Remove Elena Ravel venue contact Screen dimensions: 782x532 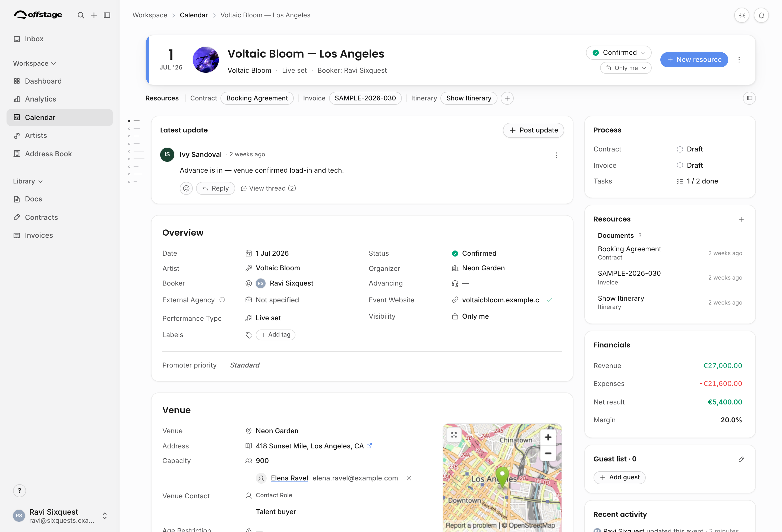409,478
